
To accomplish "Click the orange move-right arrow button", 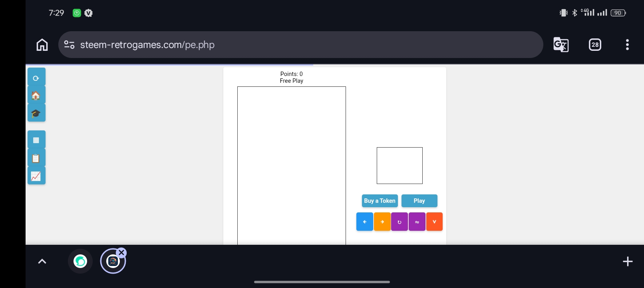I will pos(382,222).
